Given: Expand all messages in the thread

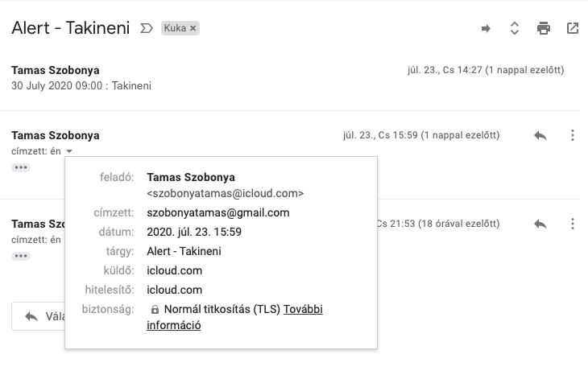Looking at the screenshot, I should tap(514, 29).
